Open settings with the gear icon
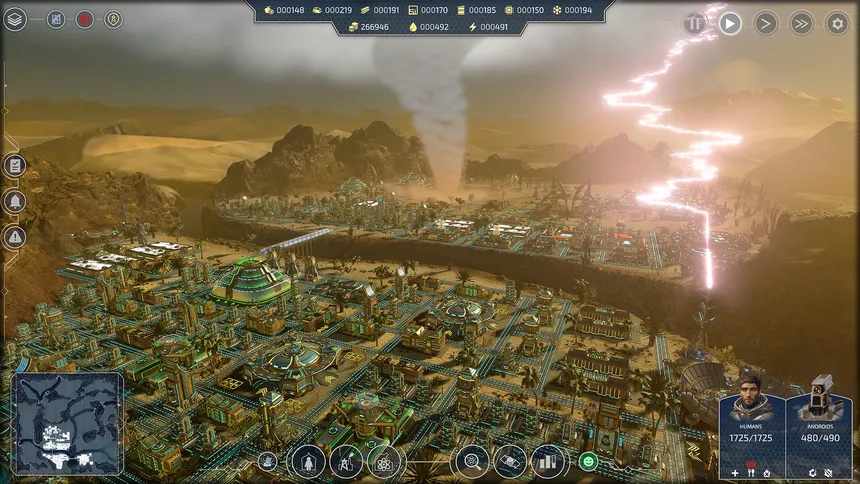This screenshot has width=860, height=484. tap(838, 24)
